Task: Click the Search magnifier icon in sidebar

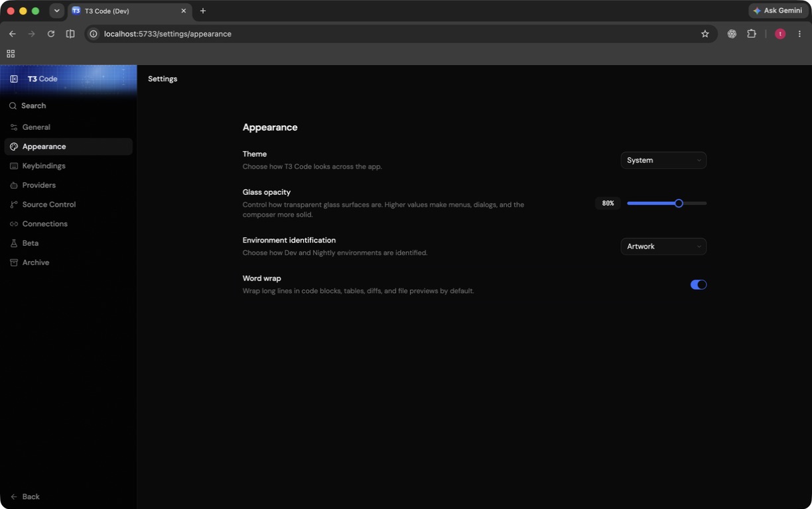Action: tap(13, 106)
